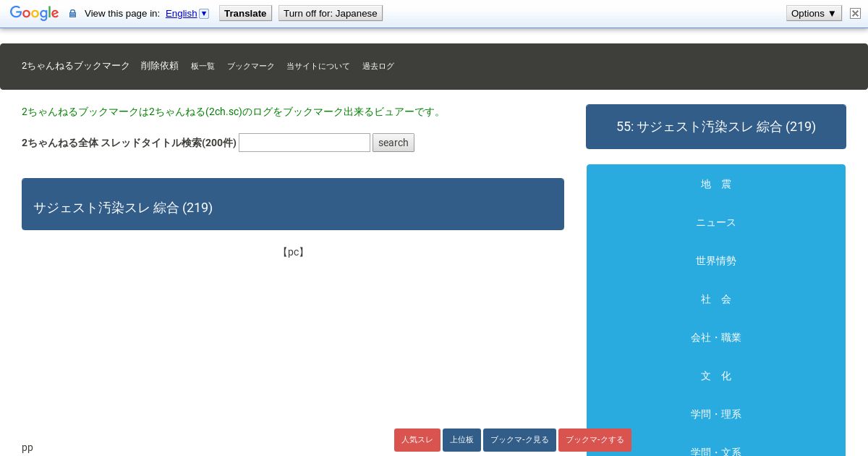
Task: Click the 上位板 button
Action: (x=461, y=440)
